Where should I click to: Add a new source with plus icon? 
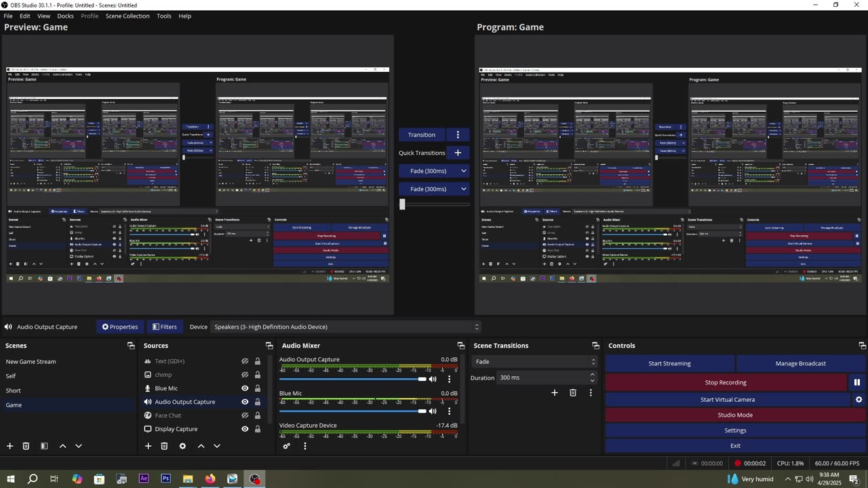point(148,446)
